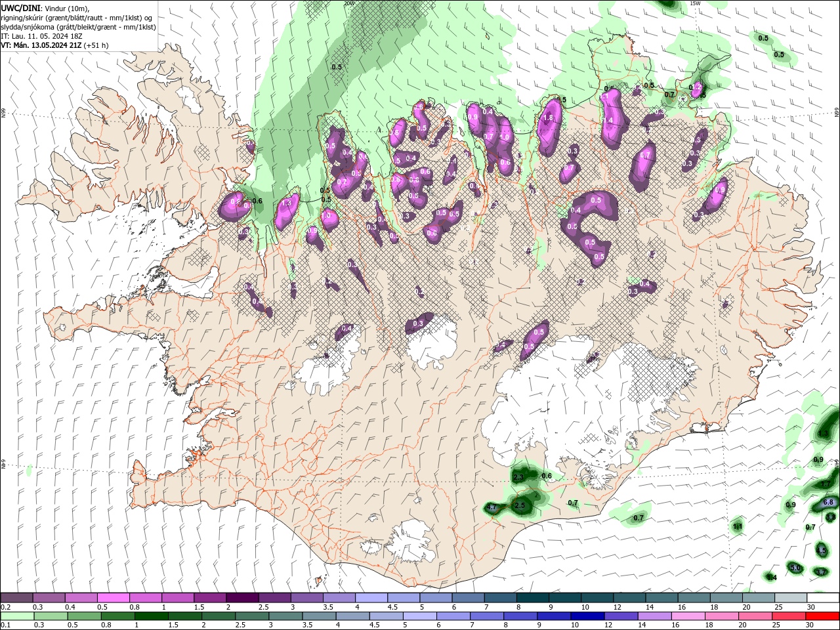
Task: Pick the upper-row swatch starting at 0.3
Action: point(49,598)
